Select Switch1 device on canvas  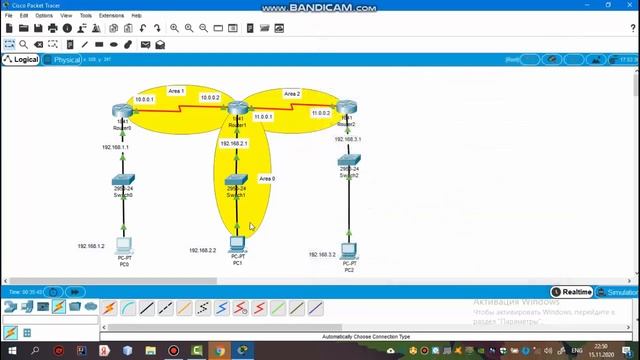[236, 180]
